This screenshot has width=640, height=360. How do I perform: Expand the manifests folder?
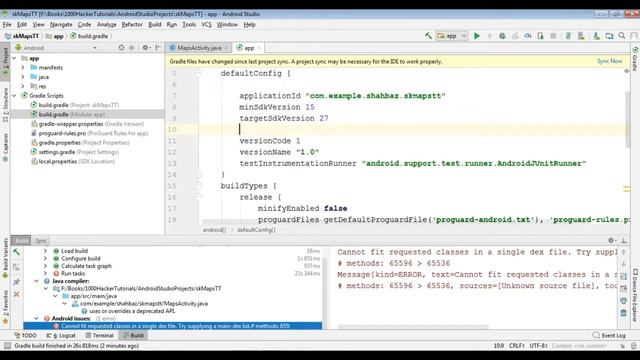coord(23,67)
